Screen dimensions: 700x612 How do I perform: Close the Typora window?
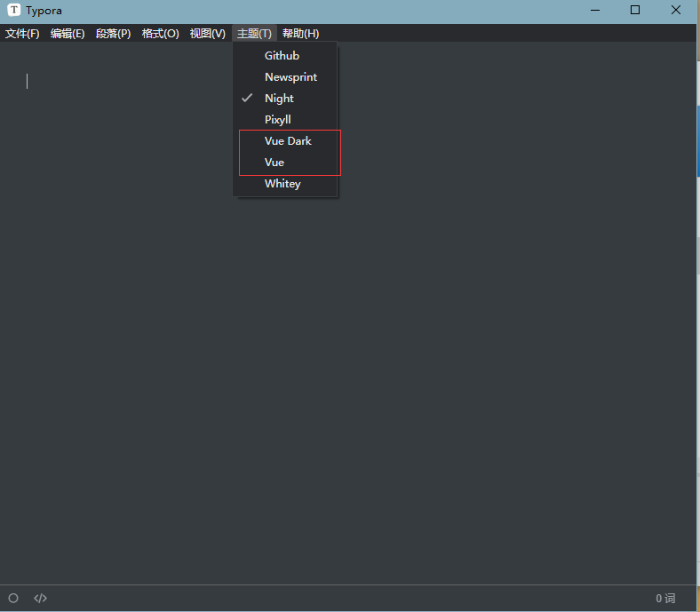tap(676, 11)
